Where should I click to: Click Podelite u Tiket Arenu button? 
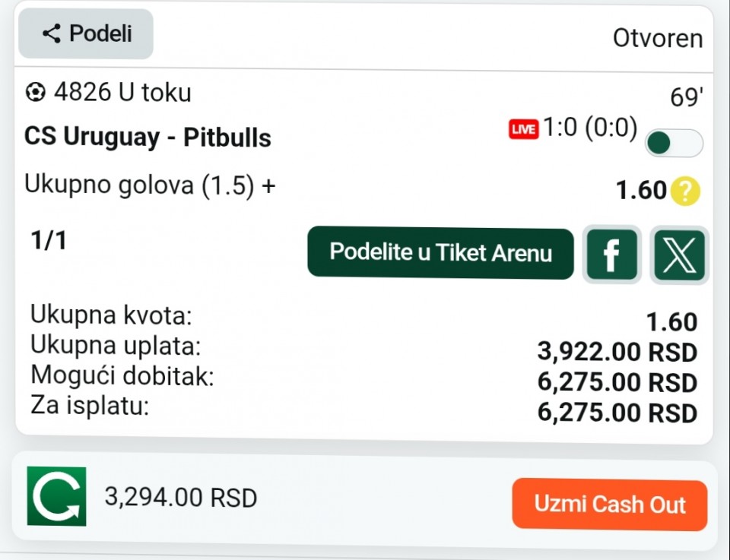[440, 253]
